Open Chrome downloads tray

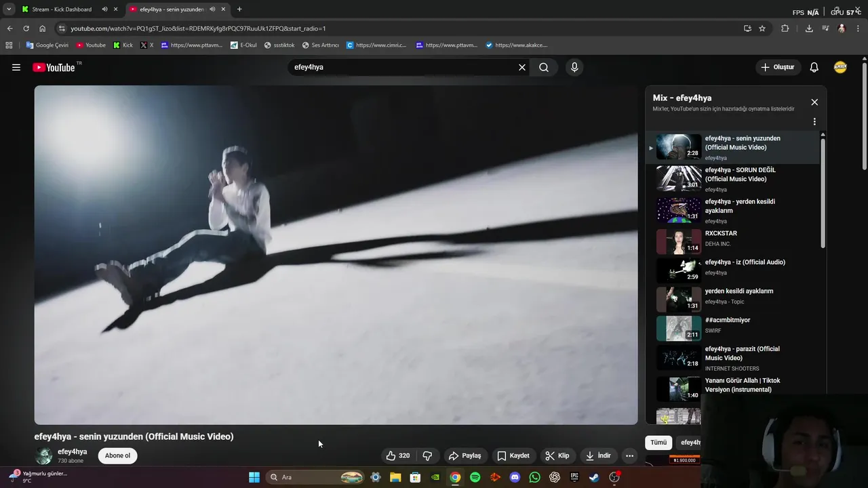(809, 28)
